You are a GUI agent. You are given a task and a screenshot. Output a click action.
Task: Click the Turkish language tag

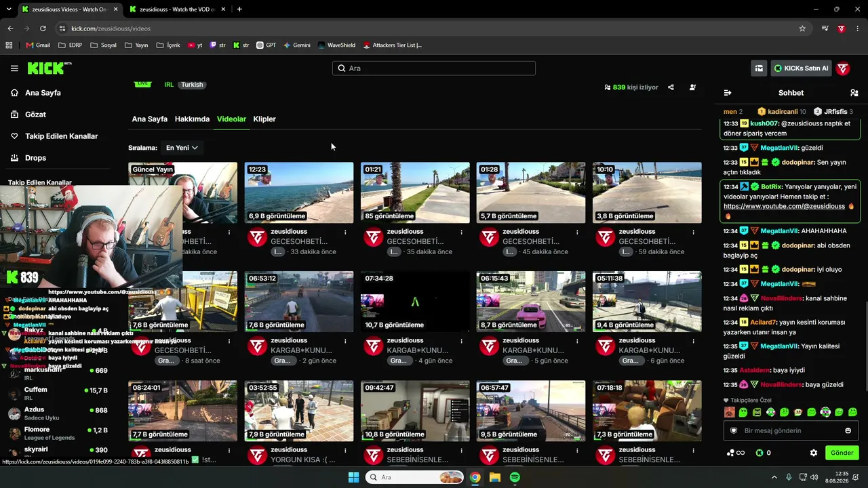pos(192,85)
